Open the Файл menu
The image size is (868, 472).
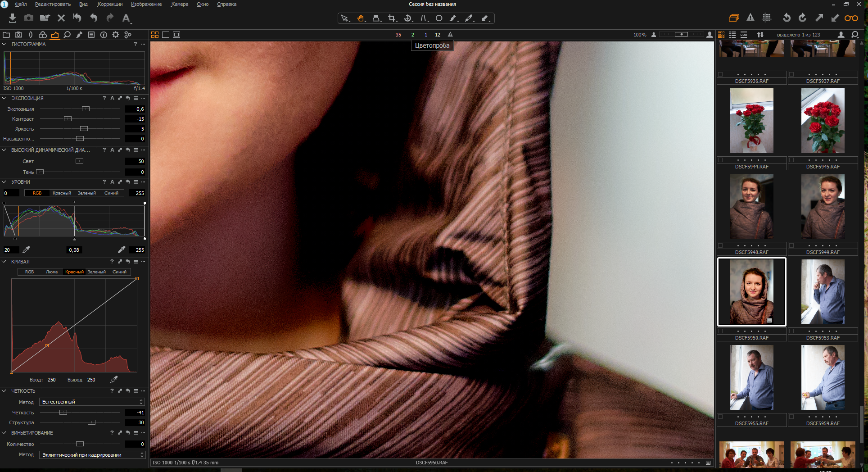click(x=21, y=4)
